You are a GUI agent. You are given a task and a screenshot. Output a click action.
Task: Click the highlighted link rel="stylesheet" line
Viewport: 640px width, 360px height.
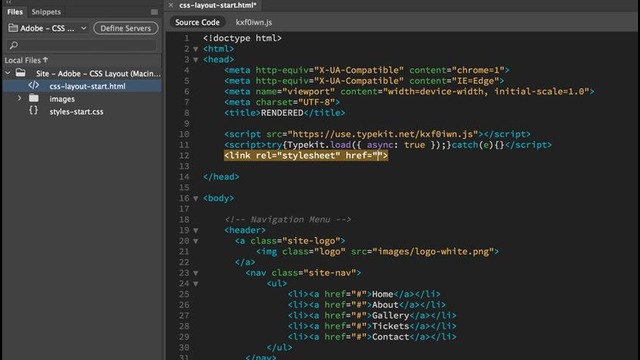coord(306,156)
